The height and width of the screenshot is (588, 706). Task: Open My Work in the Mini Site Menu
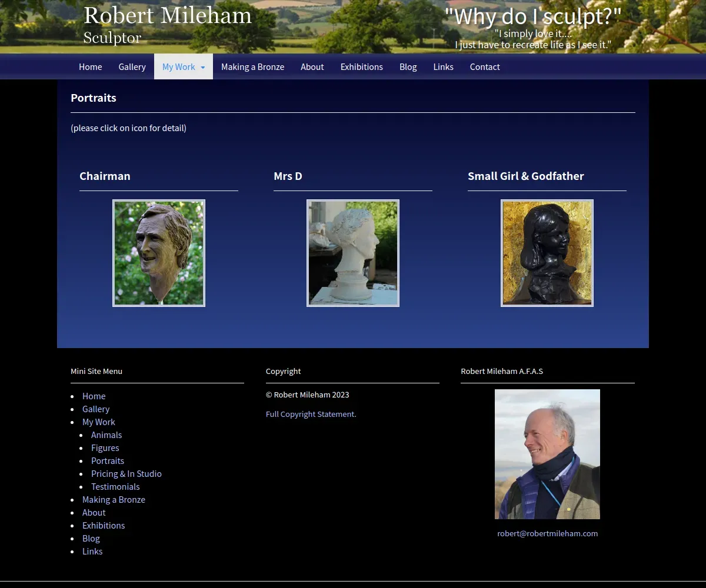coord(99,422)
